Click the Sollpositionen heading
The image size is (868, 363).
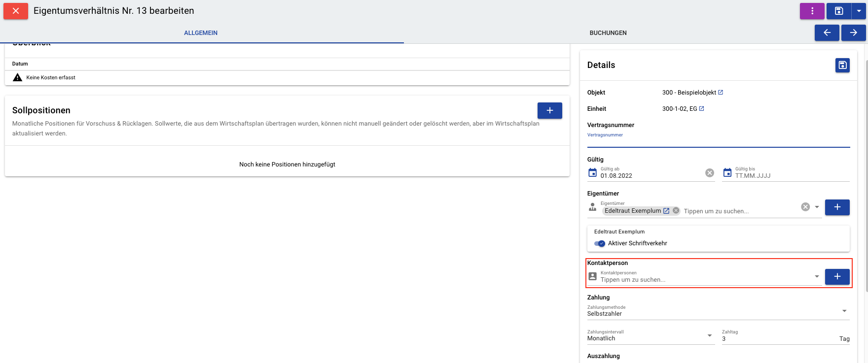[41, 110]
